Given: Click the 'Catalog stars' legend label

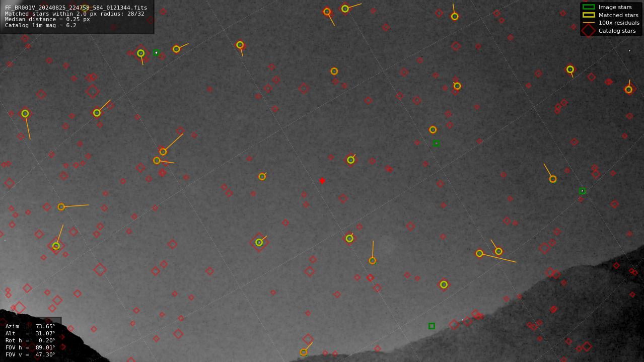Looking at the screenshot, I should [617, 31].
